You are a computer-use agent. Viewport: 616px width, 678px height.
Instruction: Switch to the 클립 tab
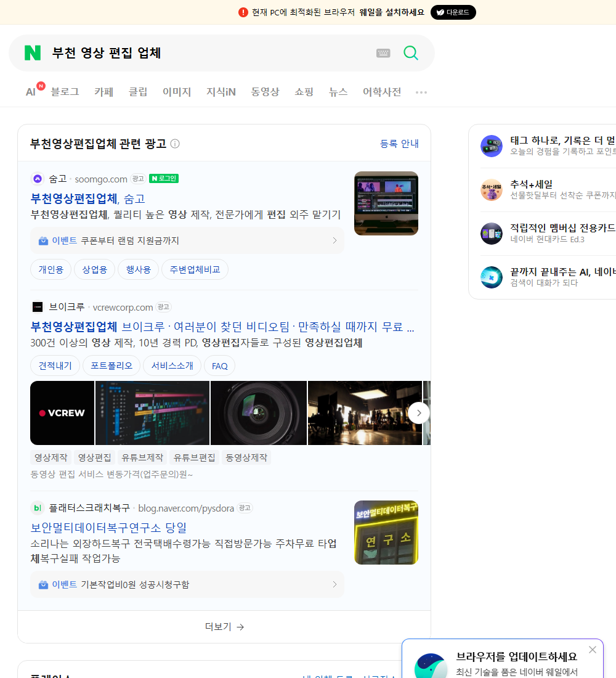[138, 92]
